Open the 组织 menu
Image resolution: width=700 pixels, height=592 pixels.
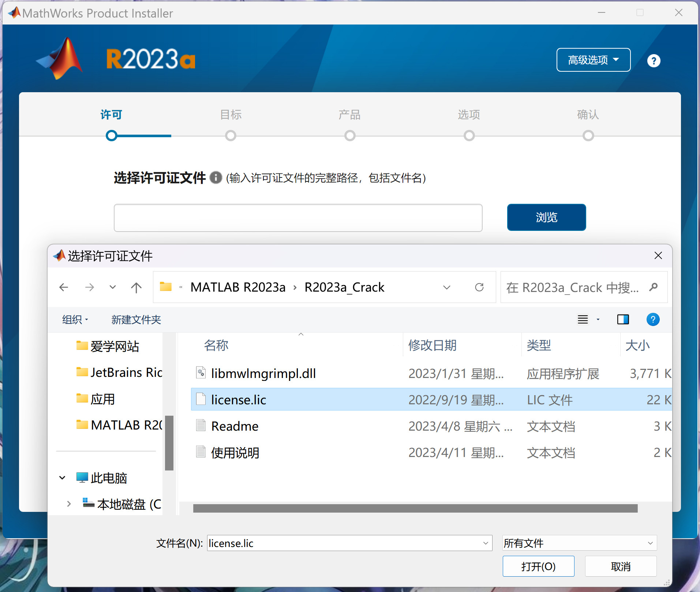tap(75, 319)
